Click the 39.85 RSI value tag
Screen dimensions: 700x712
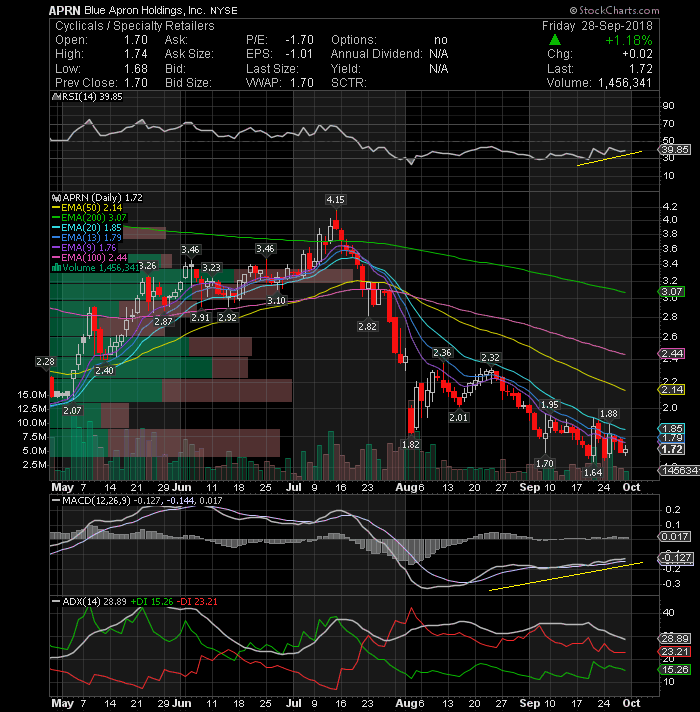click(x=675, y=149)
